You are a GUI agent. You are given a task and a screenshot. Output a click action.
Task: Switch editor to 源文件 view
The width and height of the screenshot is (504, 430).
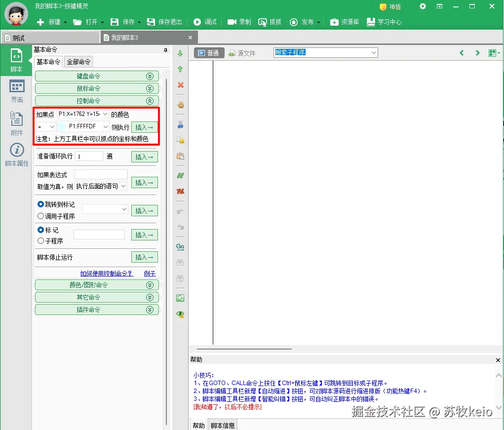pos(242,53)
